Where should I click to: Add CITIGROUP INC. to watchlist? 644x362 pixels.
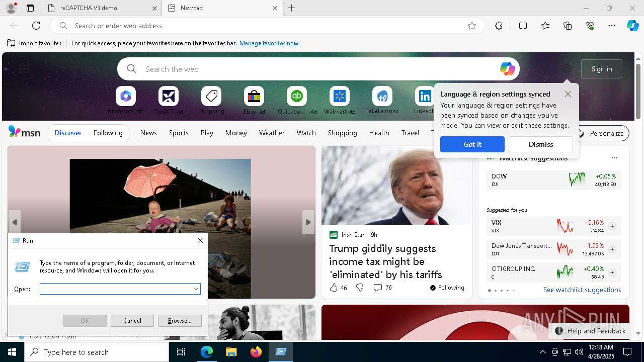pyautogui.click(x=612, y=273)
